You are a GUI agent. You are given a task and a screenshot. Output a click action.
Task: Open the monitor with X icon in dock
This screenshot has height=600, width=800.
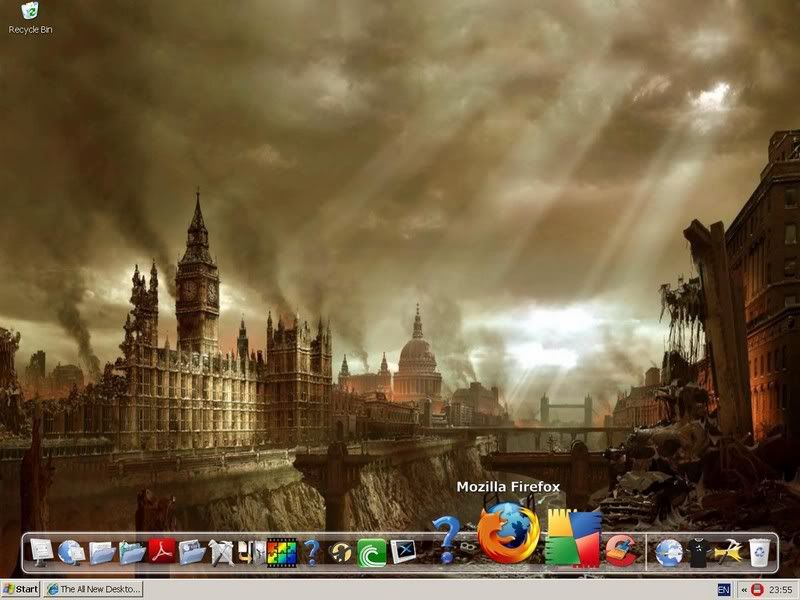tap(403, 552)
